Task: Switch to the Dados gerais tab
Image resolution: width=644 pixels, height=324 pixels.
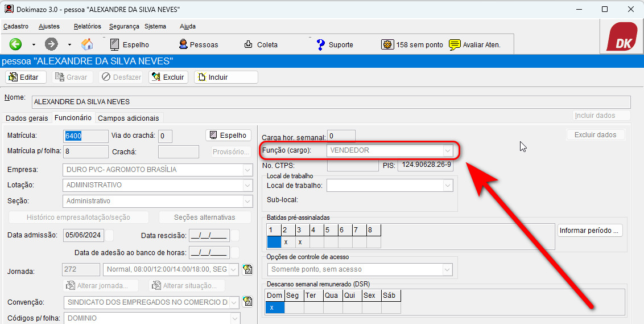Action: (x=27, y=118)
